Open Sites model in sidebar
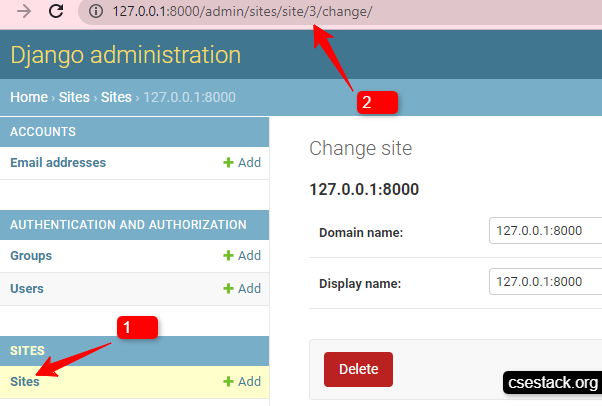Viewport: 602px width, 406px height. click(25, 381)
